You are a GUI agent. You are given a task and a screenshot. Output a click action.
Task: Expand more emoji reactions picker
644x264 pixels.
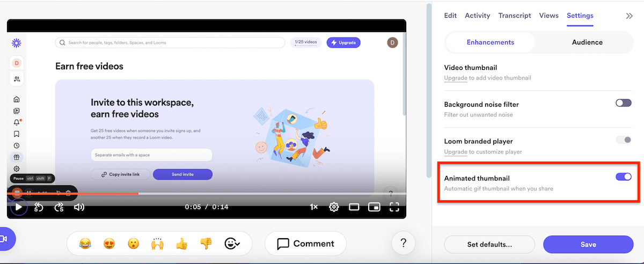tap(232, 244)
